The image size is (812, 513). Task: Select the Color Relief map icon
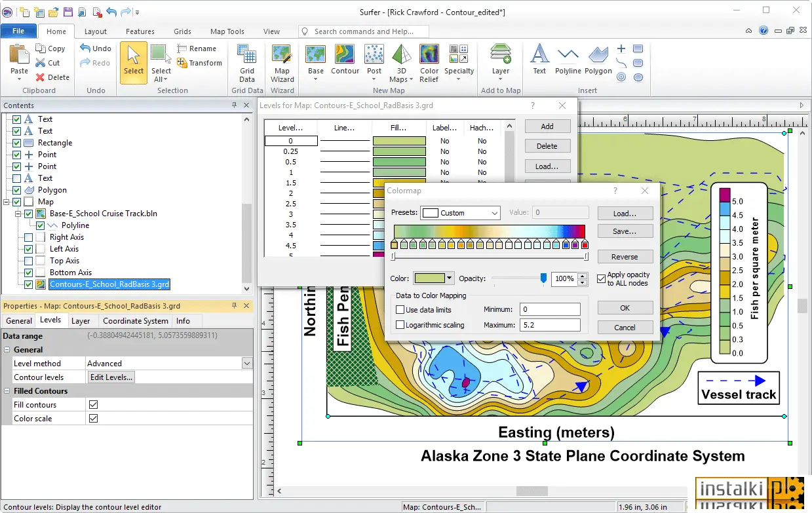click(429, 63)
